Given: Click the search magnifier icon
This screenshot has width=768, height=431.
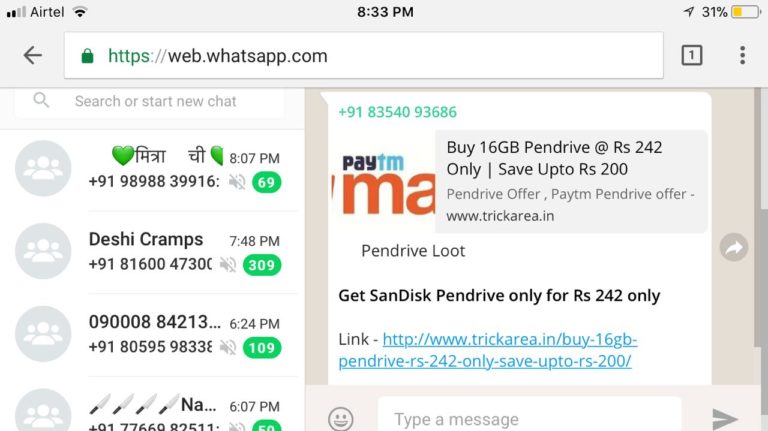Looking at the screenshot, I should point(41,100).
